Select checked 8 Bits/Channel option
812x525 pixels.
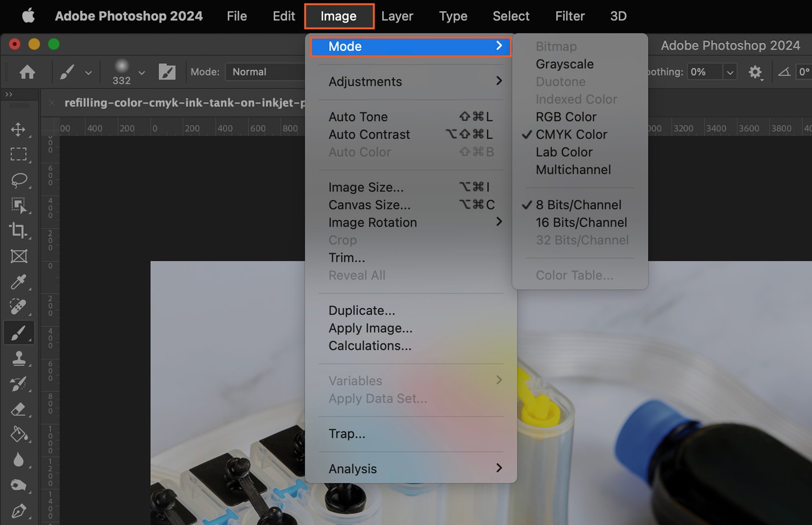[578, 205]
